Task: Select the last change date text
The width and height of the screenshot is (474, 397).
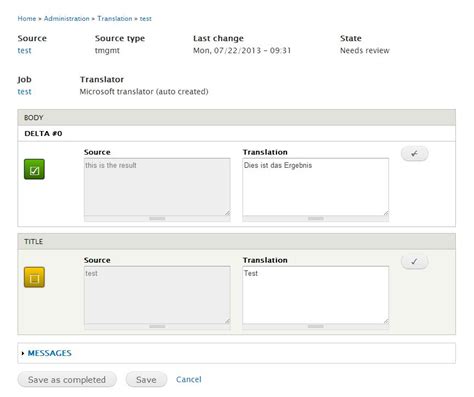Action: (242, 51)
